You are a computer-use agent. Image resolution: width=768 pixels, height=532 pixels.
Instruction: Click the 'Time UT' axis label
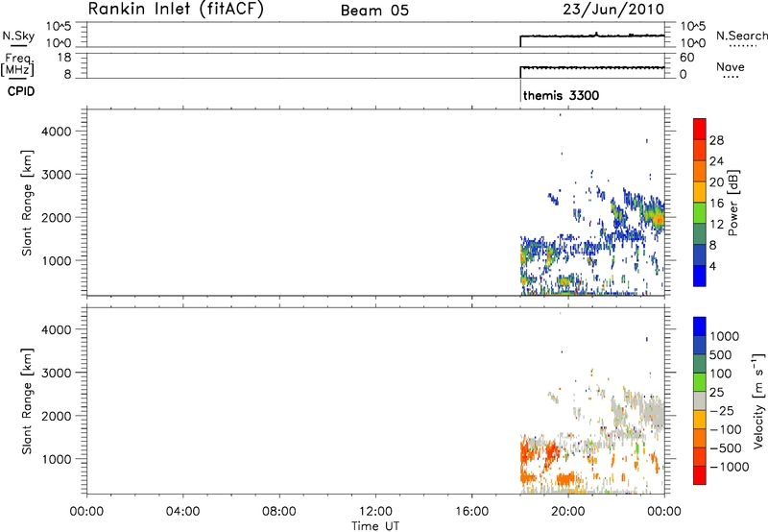[x=375, y=526]
